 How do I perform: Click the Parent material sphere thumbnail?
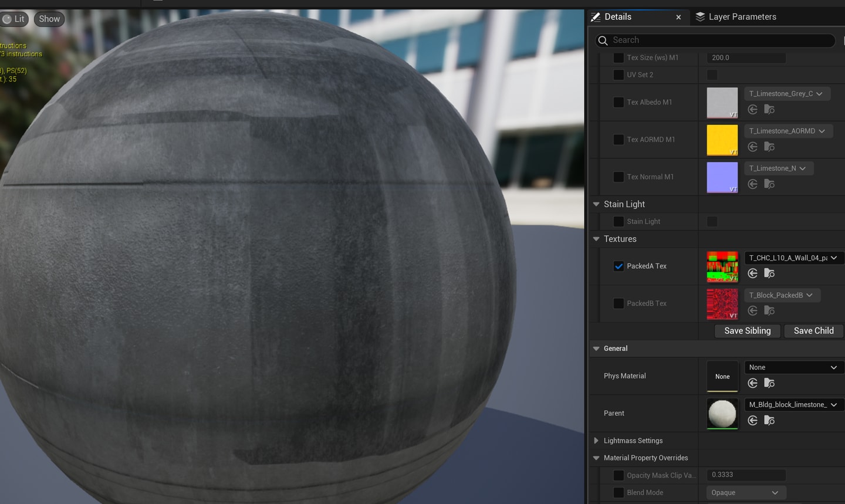[x=722, y=414]
